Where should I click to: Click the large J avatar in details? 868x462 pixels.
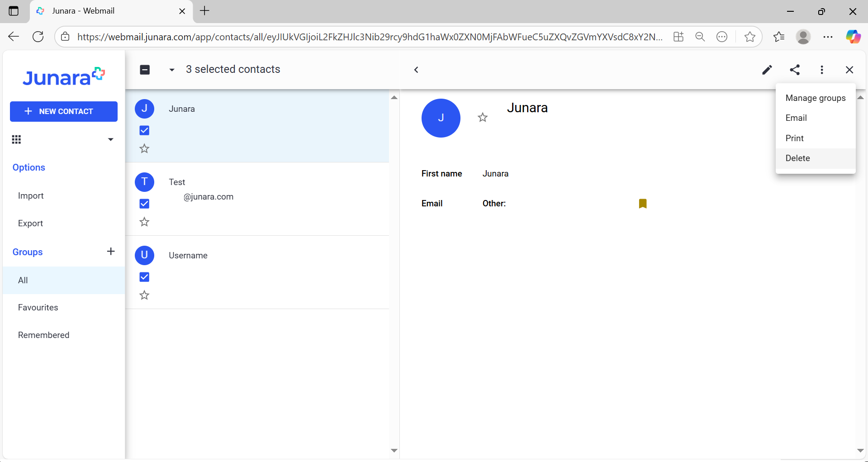(441, 118)
